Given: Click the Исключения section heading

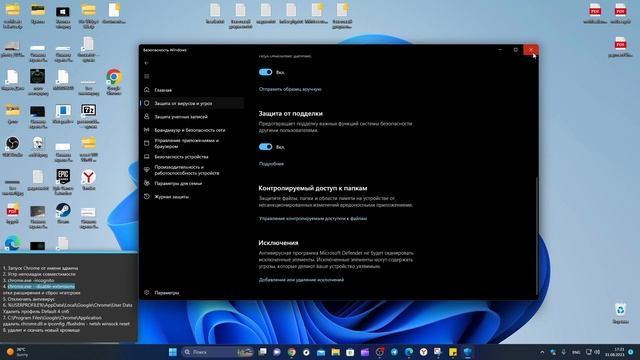Looking at the screenshot, I should click(x=278, y=243).
